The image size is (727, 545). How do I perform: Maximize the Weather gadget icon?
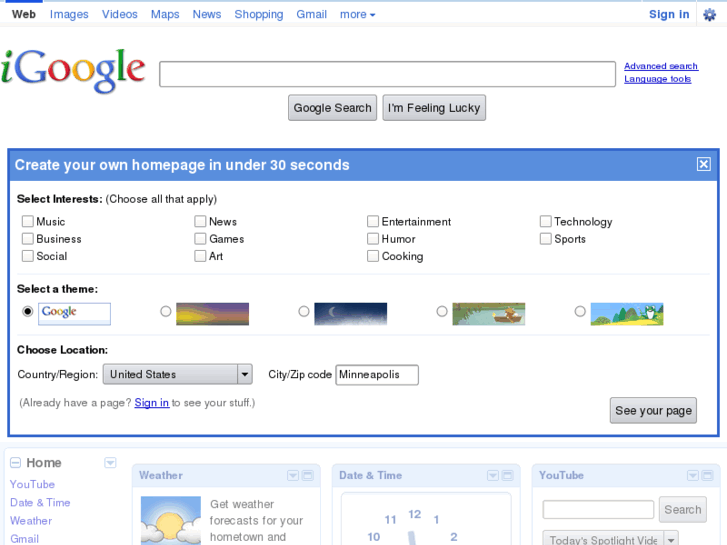308,475
